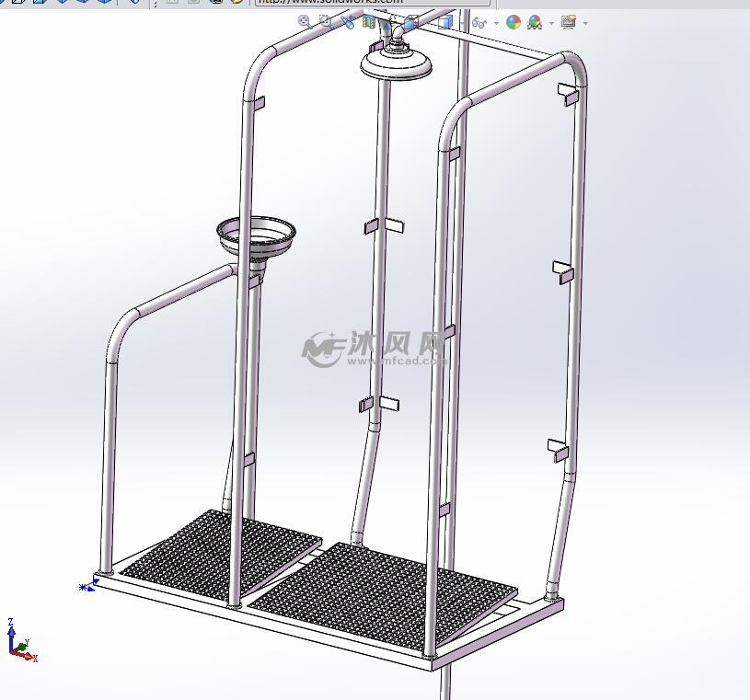Select the Edit Appearance icon
Screen dimensions: 750x700
(x=513, y=23)
